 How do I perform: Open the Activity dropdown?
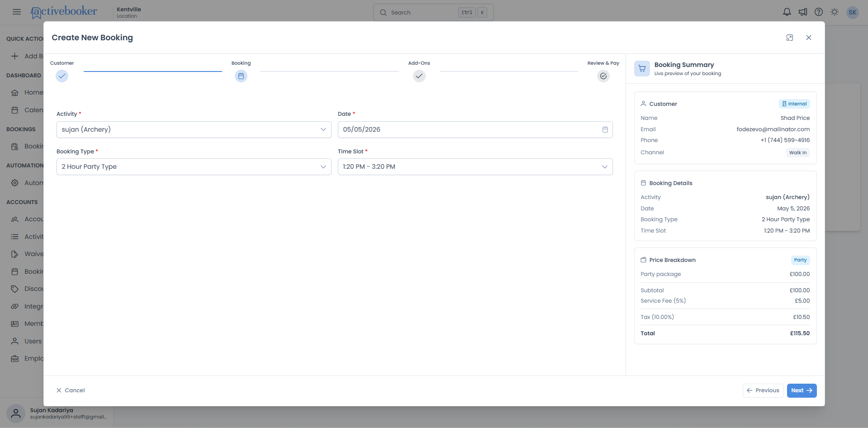click(194, 129)
